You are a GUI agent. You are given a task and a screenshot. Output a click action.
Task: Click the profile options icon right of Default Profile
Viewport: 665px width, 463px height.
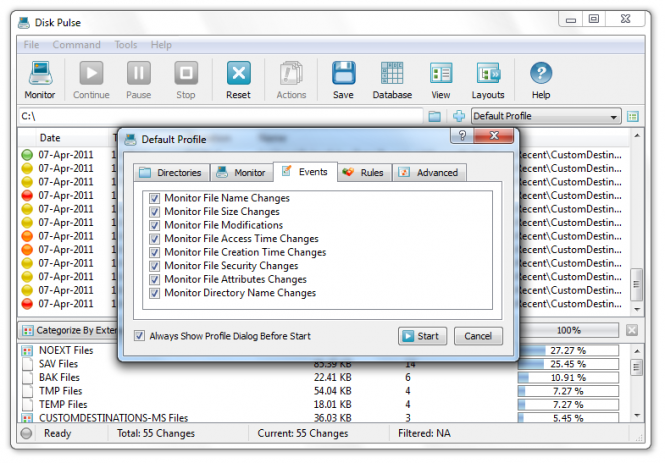[x=632, y=116]
